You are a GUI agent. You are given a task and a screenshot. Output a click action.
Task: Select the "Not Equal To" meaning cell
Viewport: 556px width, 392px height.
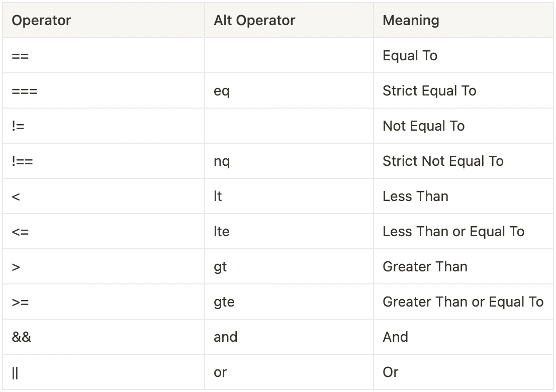[423, 126]
